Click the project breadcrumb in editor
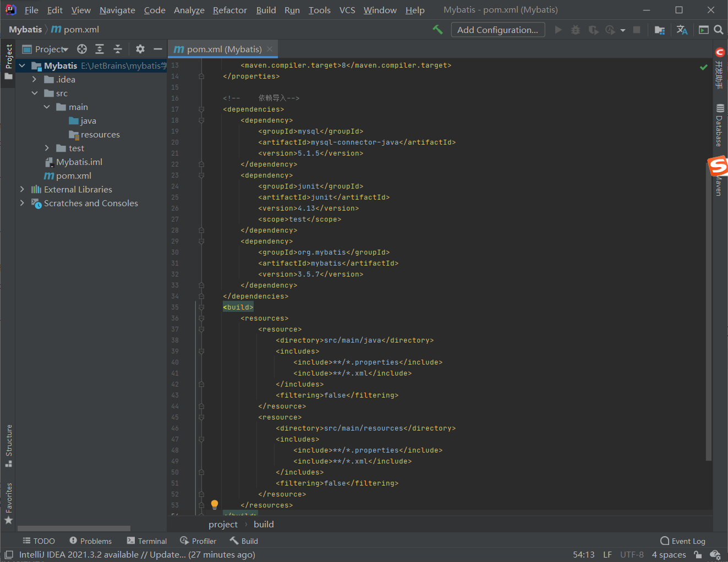This screenshot has width=728, height=562. click(223, 524)
